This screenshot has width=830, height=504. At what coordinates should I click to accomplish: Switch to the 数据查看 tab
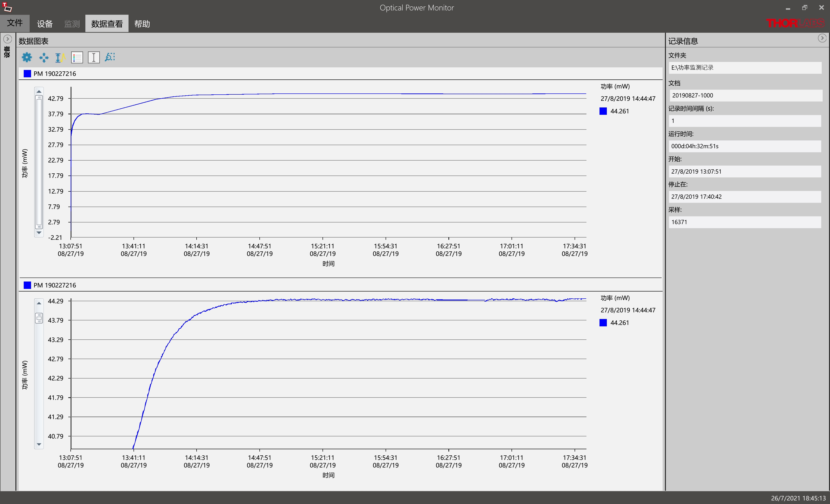[107, 23]
